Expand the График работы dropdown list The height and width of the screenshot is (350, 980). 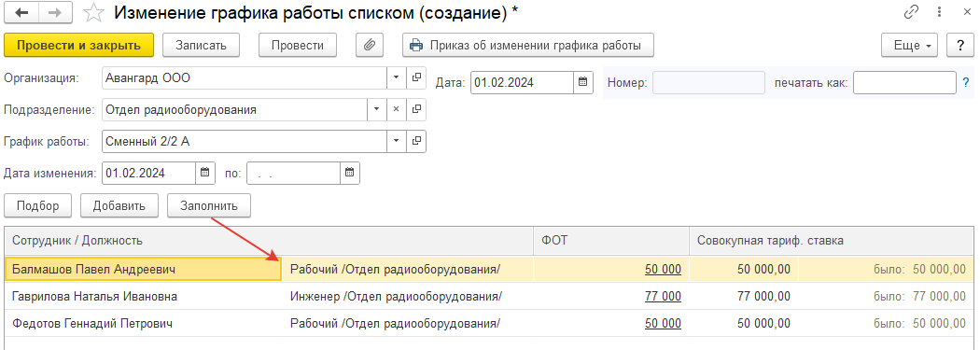click(x=397, y=141)
